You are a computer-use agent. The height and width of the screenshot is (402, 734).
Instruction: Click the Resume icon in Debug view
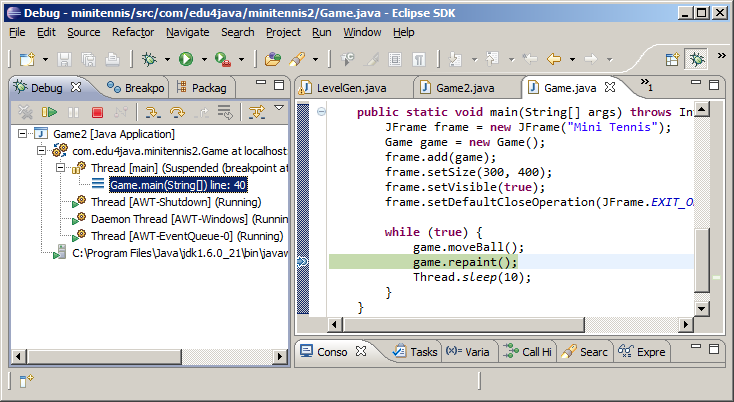coord(49,112)
